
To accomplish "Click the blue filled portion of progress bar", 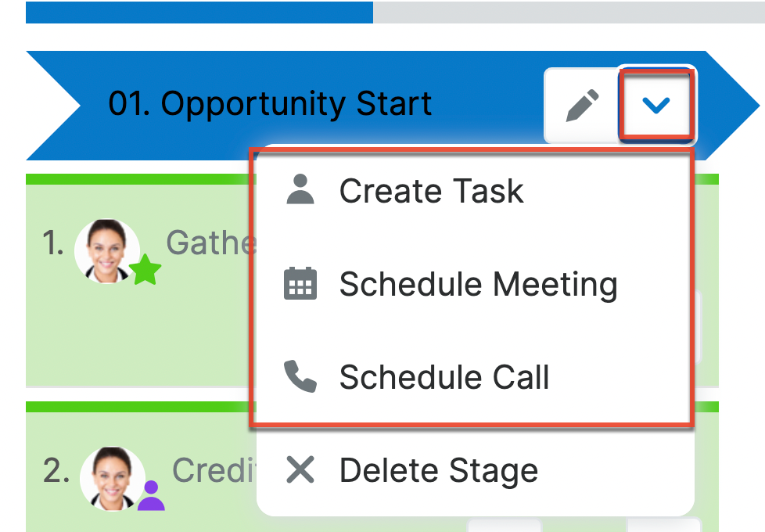I will pyautogui.click(x=199, y=12).
